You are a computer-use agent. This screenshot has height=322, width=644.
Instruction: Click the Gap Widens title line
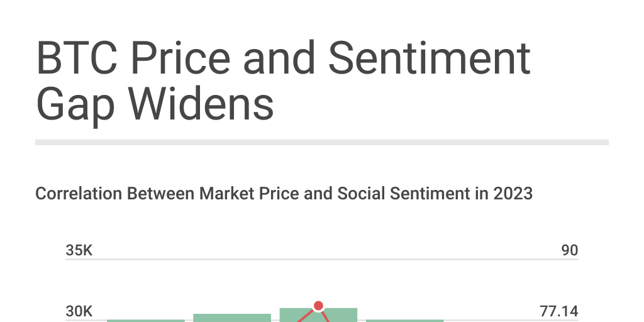155,104
